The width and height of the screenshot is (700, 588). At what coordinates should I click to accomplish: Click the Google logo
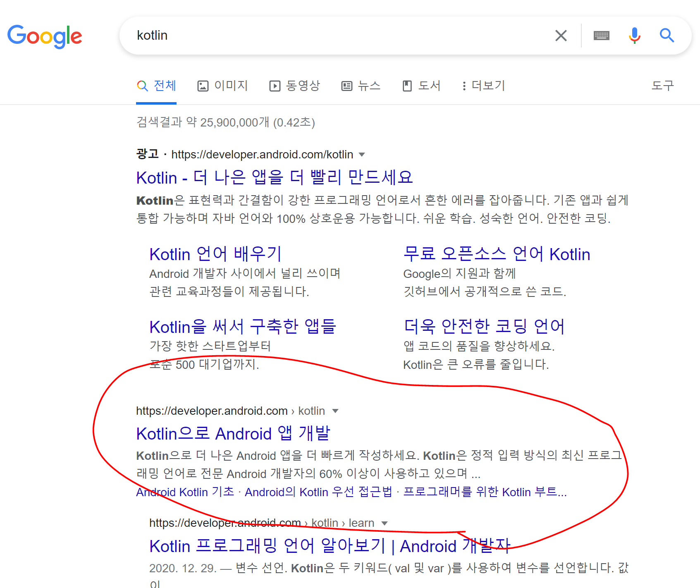(x=45, y=36)
